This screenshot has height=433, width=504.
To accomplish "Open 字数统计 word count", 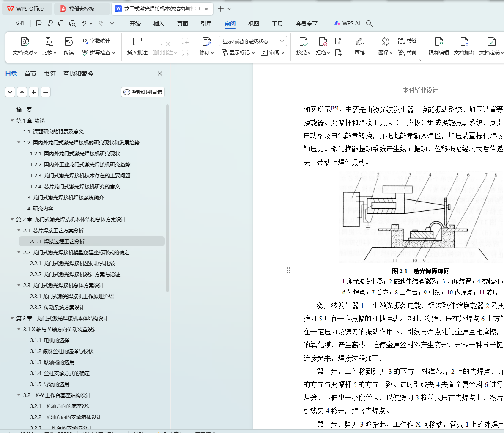I will (x=96, y=41).
